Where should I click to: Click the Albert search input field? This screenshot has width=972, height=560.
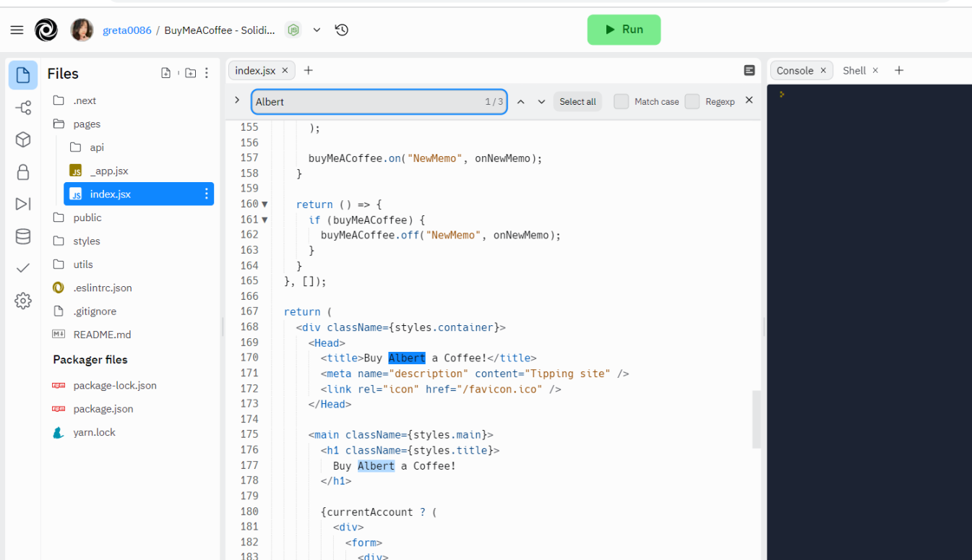click(x=365, y=102)
